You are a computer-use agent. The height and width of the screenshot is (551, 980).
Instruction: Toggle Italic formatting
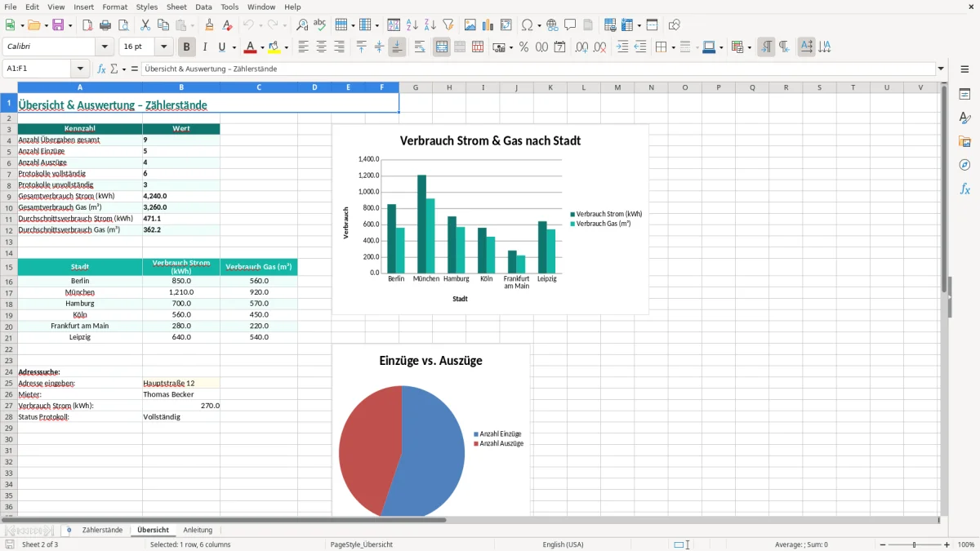pyautogui.click(x=205, y=47)
